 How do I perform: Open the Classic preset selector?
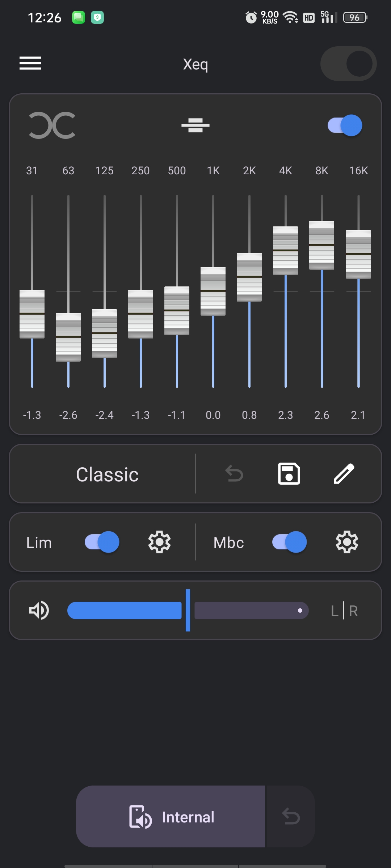pyautogui.click(x=107, y=474)
